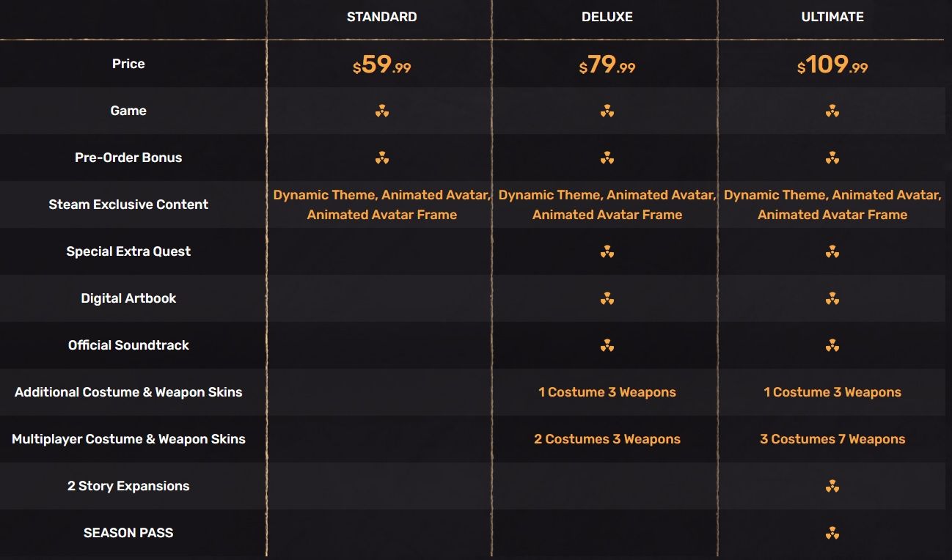The image size is (952, 560).
Task: Click the Game icon in Deluxe column
Action: [x=607, y=111]
